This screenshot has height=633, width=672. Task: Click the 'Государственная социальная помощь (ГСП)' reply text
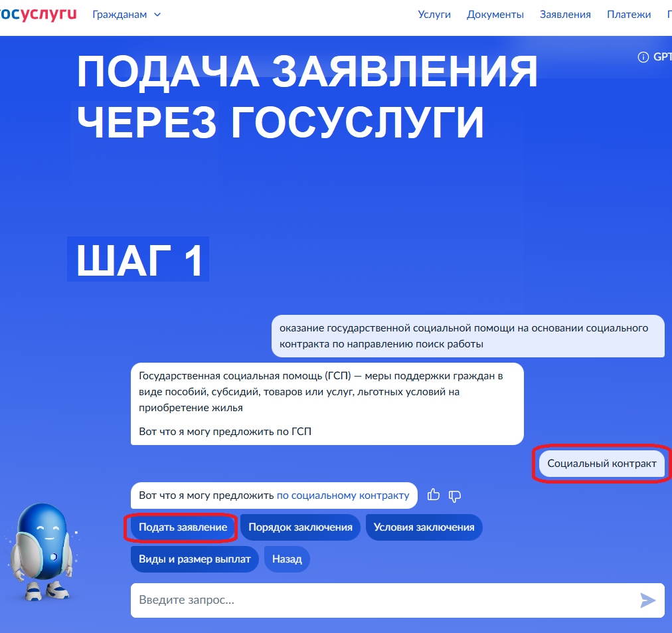click(x=321, y=392)
